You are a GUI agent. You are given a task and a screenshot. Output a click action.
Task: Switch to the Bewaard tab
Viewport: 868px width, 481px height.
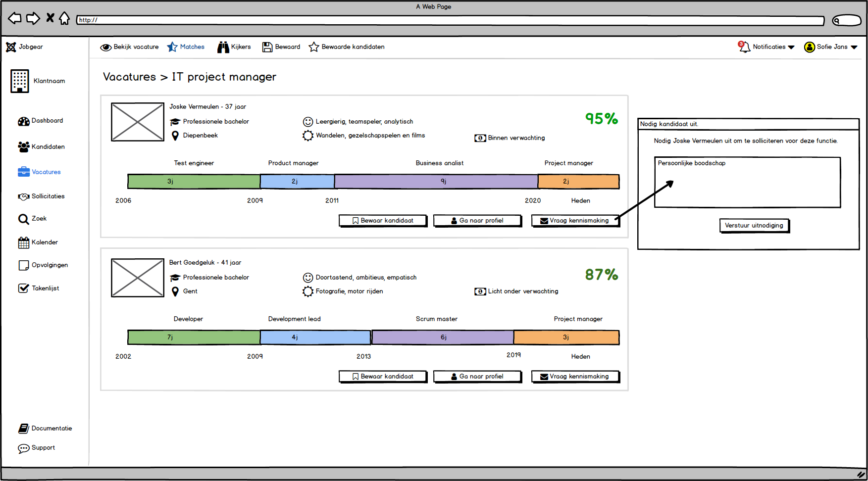(x=281, y=47)
